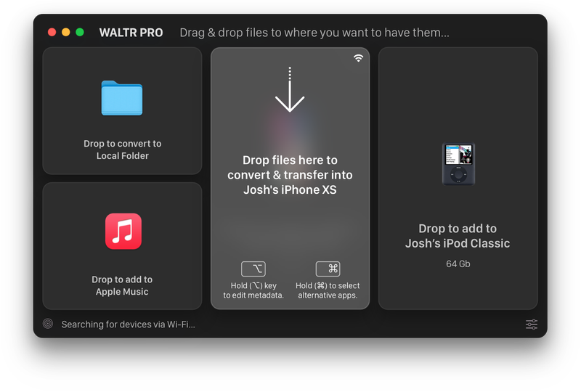Click the red Apple Music app icon
581x392 pixels.
click(x=123, y=231)
